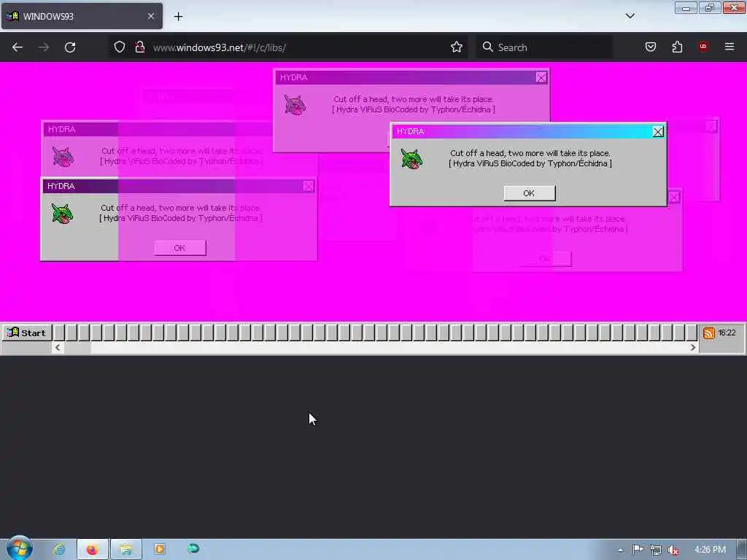Click the 4:26 PM system clock
Screen dimensions: 747x560
710,550
